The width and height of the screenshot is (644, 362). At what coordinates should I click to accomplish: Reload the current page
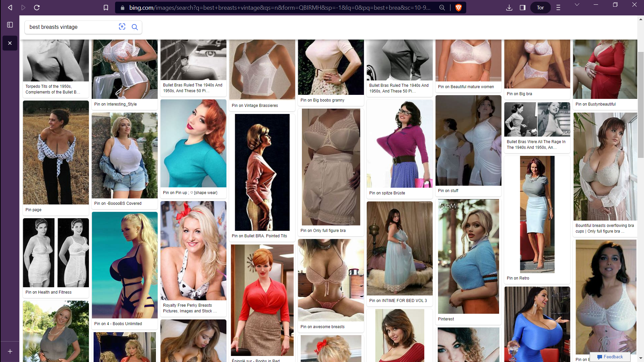point(37,7)
